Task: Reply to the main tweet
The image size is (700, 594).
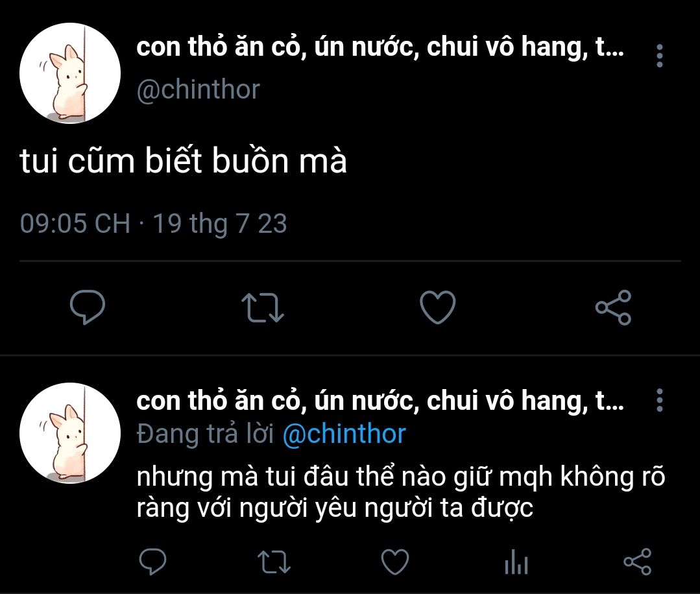Action: 88,307
